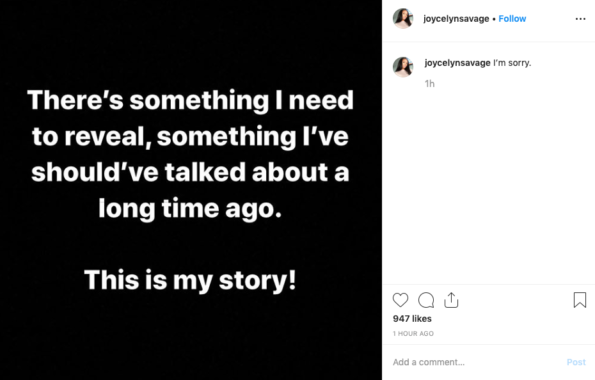Open the header profile picture of joycelynsavage
The width and height of the screenshot is (595, 380).
click(x=403, y=19)
